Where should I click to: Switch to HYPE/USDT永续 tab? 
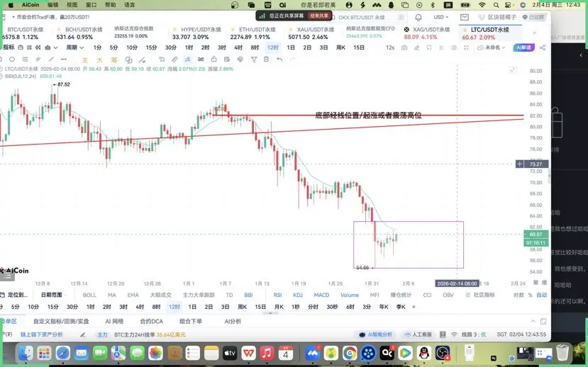tap(197, 33)
